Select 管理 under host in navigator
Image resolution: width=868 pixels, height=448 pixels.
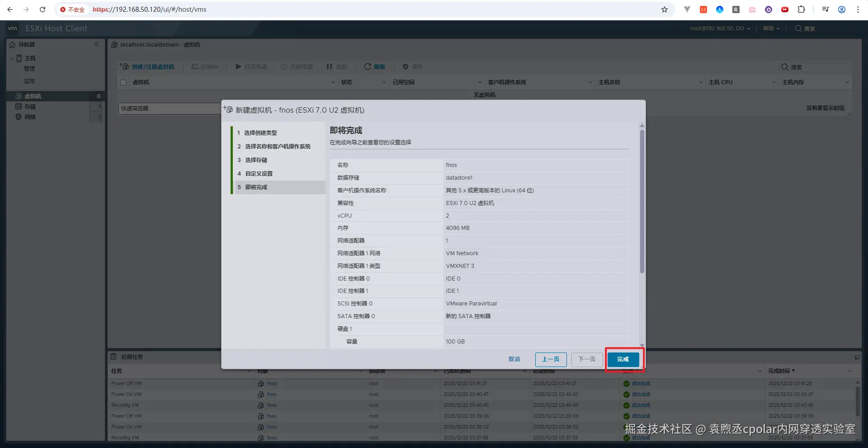(29, 69)
